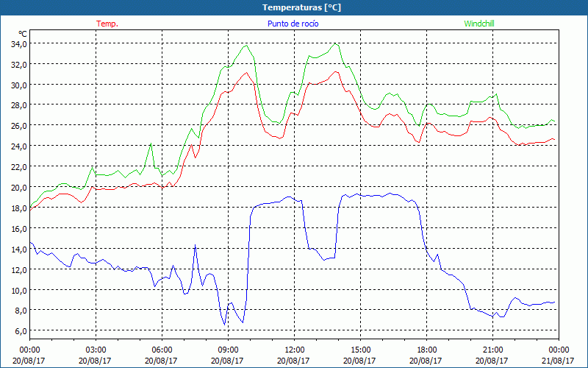Click the 32,0 y-axis value

tap(19, 65)
